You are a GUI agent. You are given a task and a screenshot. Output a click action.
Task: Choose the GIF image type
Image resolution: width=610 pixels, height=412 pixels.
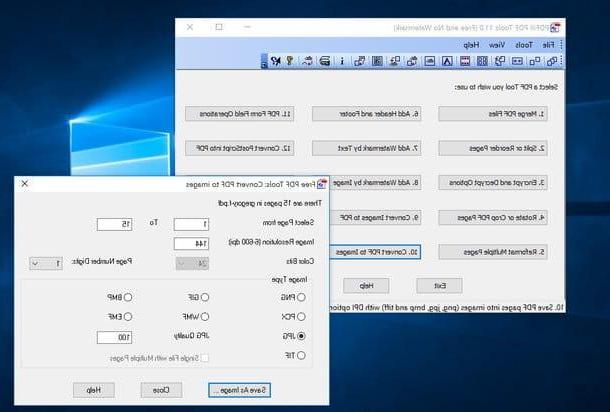(205, 298)
